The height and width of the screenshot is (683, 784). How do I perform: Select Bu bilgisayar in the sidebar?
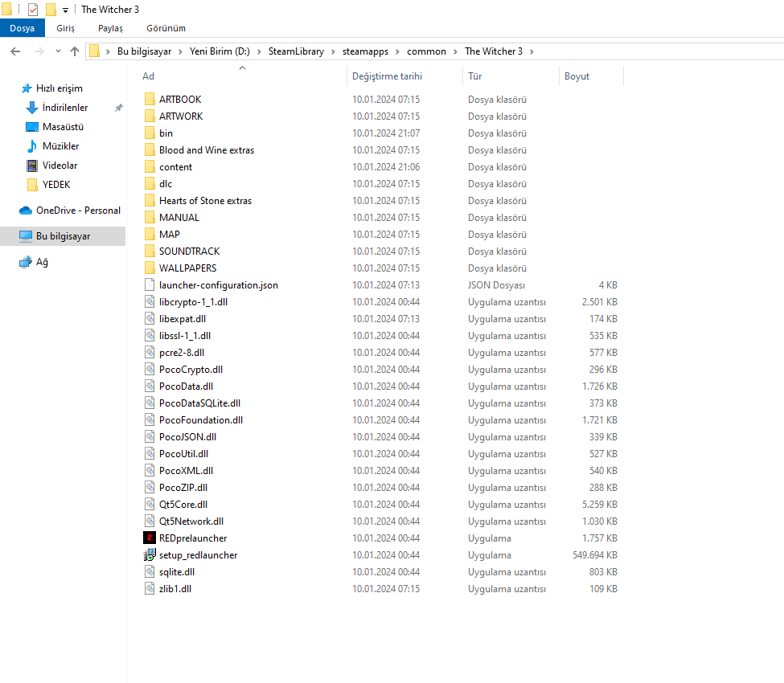tap(63, 236)
